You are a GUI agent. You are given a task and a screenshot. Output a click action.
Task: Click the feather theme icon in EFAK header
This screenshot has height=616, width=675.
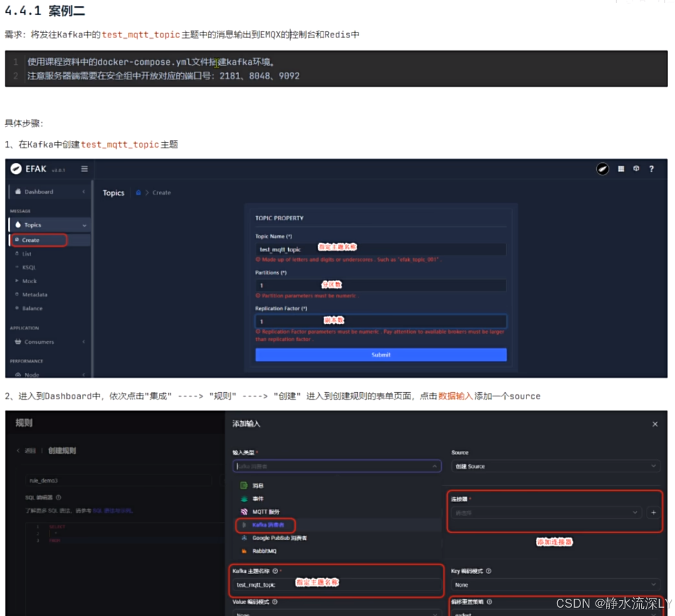pos(602,169)
